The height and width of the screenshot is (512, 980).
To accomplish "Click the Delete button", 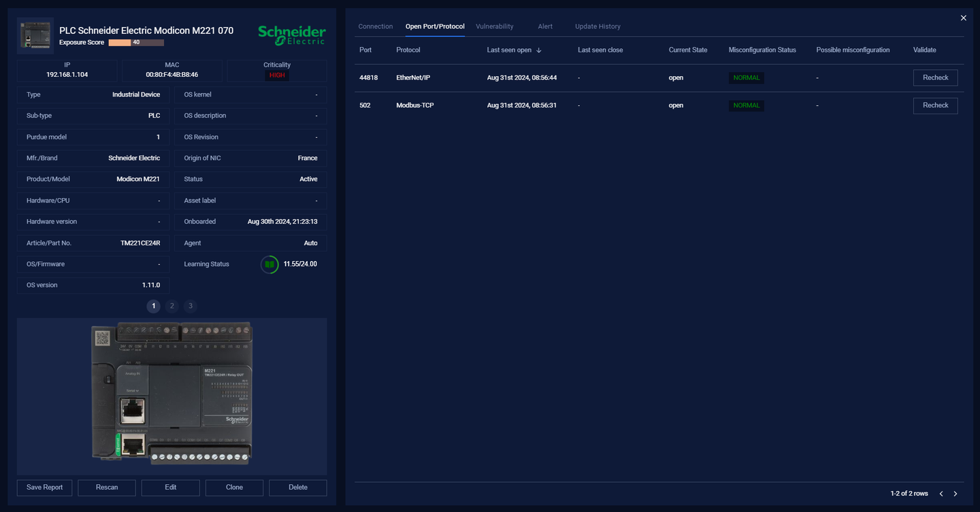I will point(298,488).
